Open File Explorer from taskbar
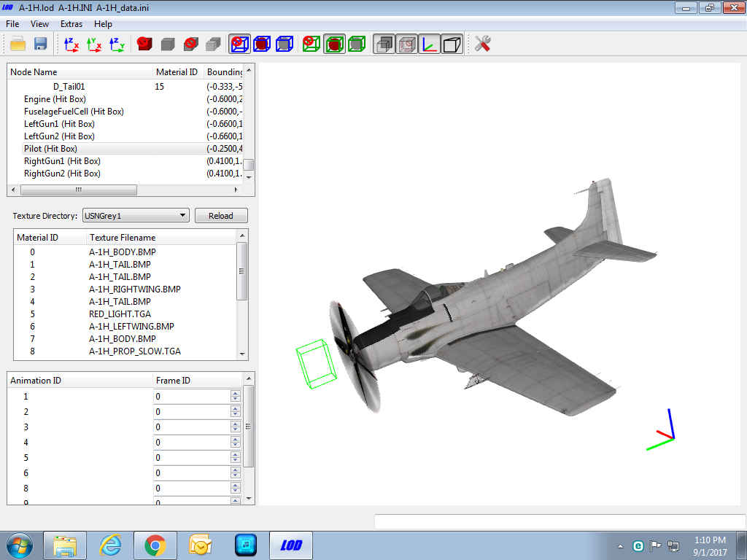 (65, 545)
